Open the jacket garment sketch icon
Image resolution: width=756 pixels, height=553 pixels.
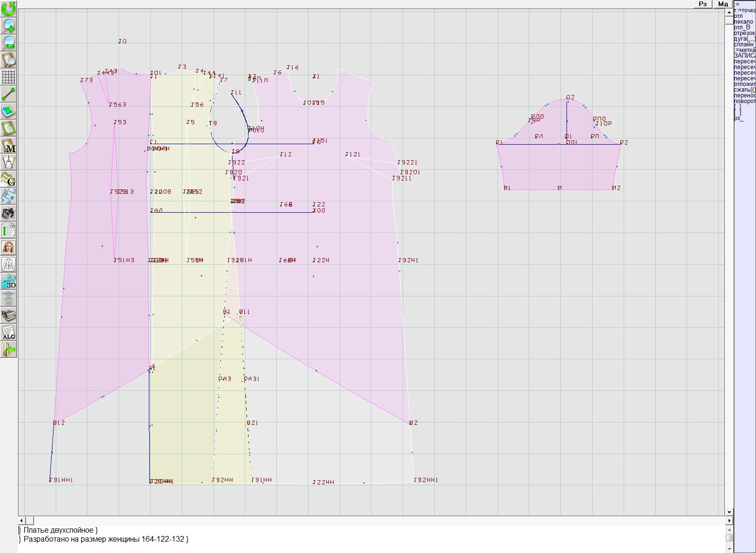(9, 264)
